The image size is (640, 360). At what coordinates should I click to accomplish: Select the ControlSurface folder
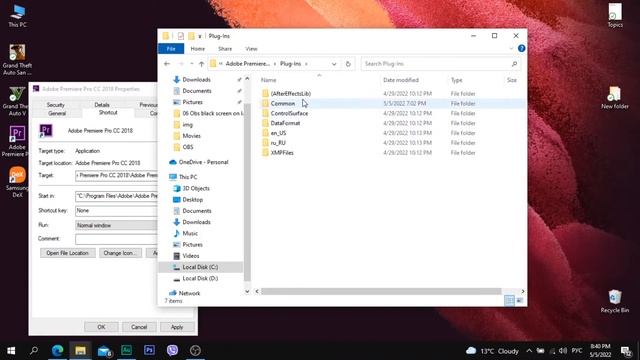pyautogui.click(x=289, y=113)
